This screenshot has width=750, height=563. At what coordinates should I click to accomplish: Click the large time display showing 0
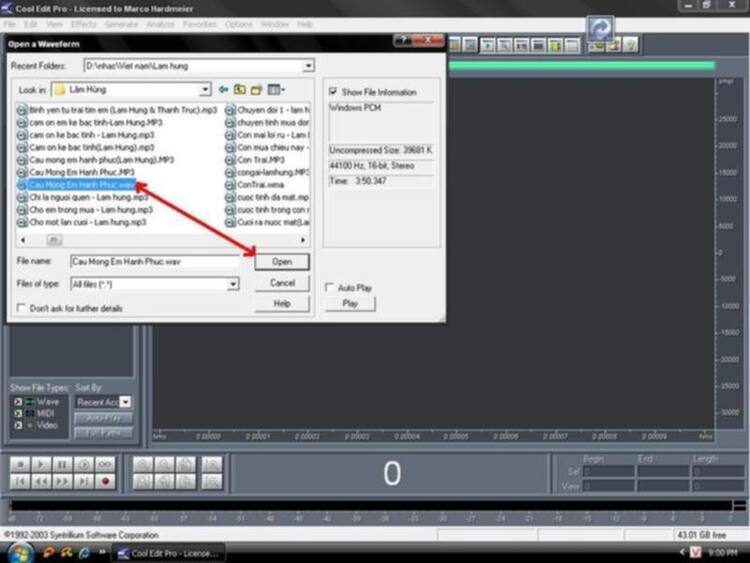click(390, 474)
